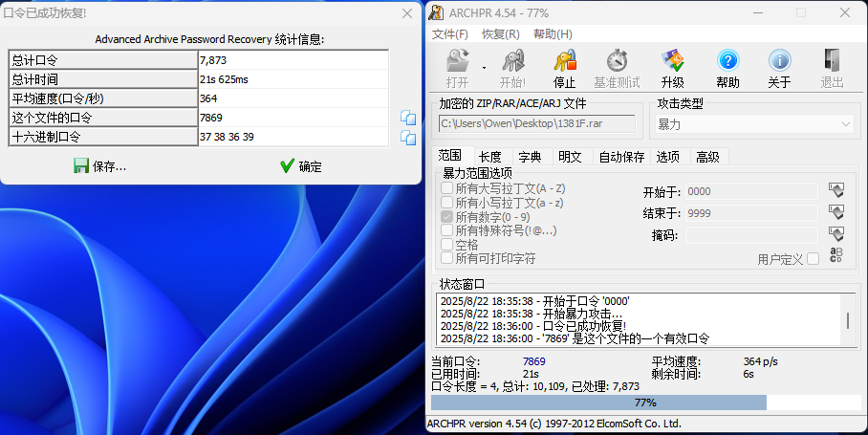This screenshot has width=868, height=435.
Task: Open the 文件(F) menu
Action: (x=449, y=34)
